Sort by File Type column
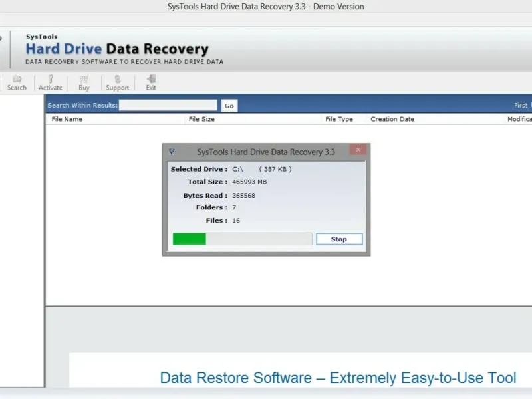The width and height of the screenshot is (532, 399). coord(339,119)
